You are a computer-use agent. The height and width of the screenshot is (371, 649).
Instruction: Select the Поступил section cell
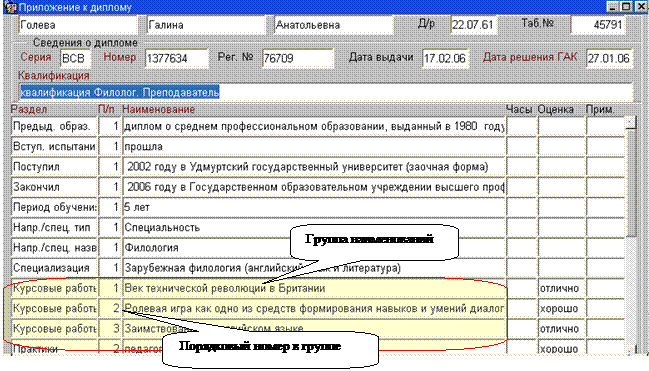54,167
